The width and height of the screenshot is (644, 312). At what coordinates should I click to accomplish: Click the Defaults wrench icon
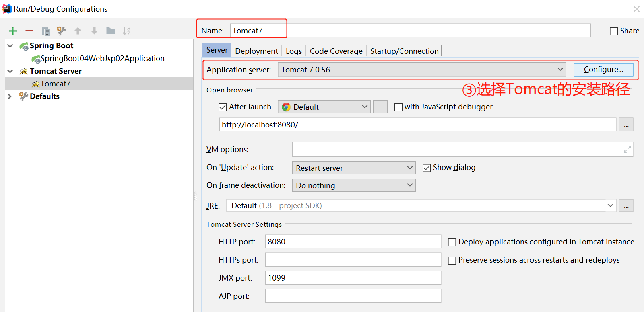pos(24,96)
